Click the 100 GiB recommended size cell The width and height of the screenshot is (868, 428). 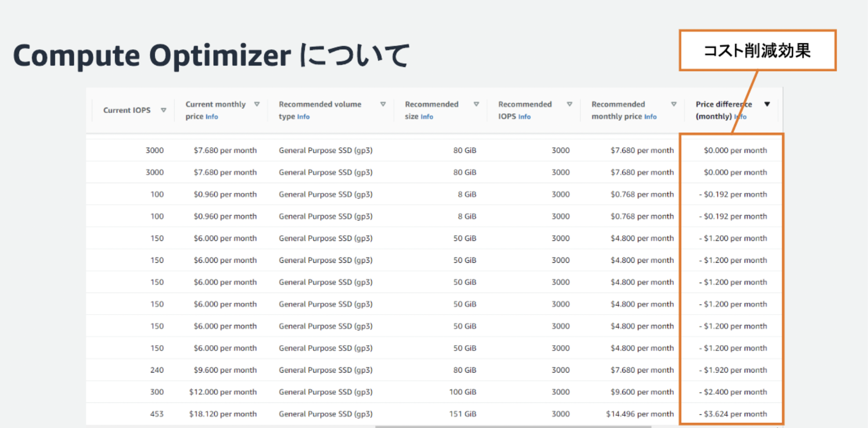[x=463, y=392]
